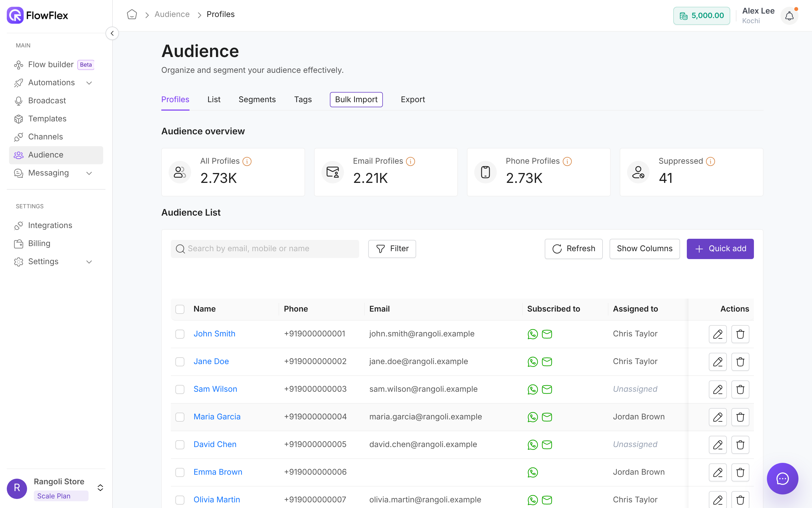Refresh the audience list
This screenshot has height=508, width=812.
point(573,249)
